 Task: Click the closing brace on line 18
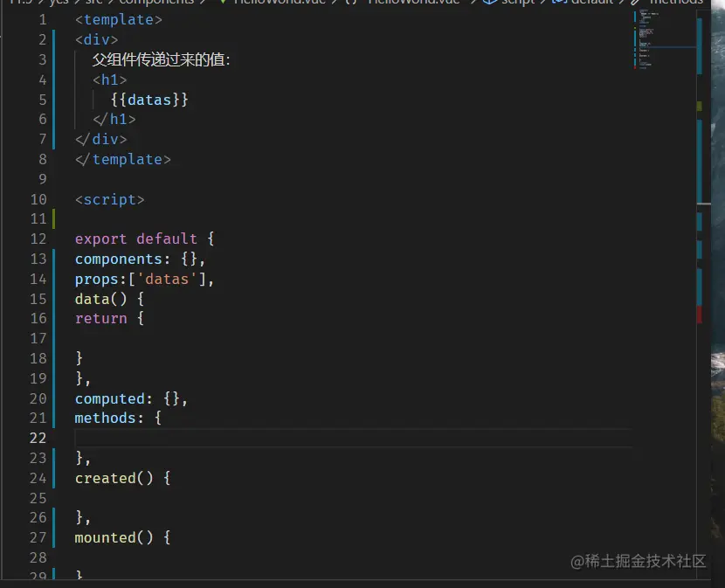tap(79, 358)
